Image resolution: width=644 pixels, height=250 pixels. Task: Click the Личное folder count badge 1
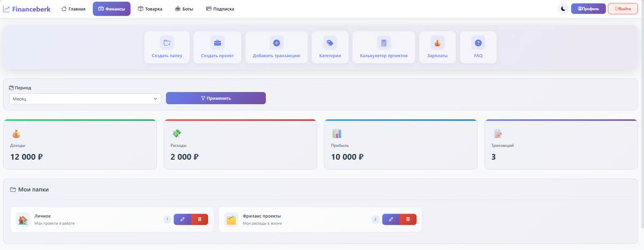tap(167, 219)
